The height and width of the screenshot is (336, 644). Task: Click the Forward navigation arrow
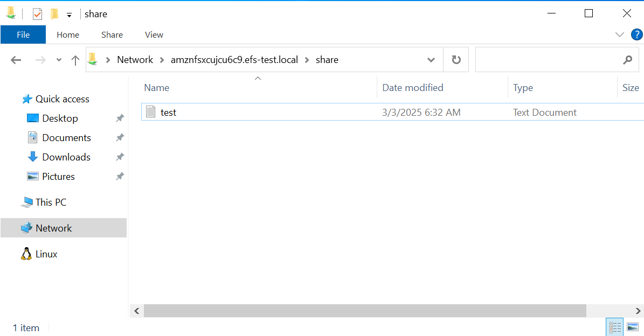click(40, 60)
